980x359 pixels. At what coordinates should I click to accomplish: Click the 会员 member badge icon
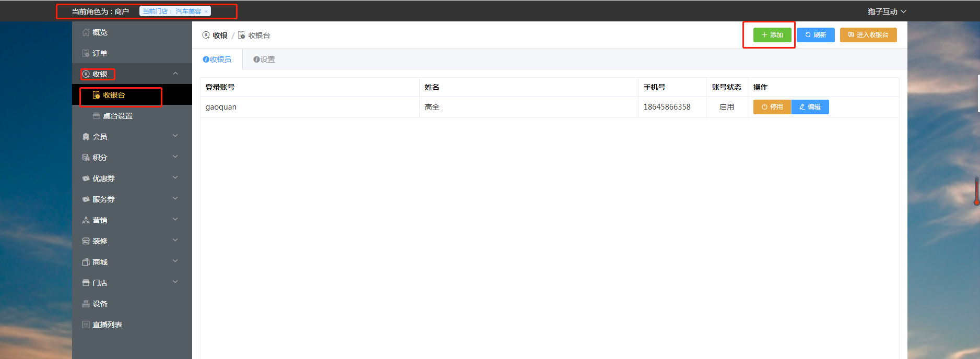[x=86, y=137]
